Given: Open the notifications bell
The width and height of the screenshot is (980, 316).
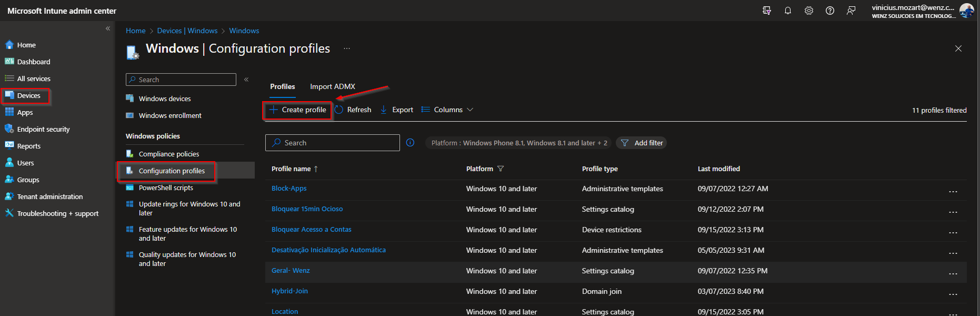Looking at the screenshot, I should [788, 11].
